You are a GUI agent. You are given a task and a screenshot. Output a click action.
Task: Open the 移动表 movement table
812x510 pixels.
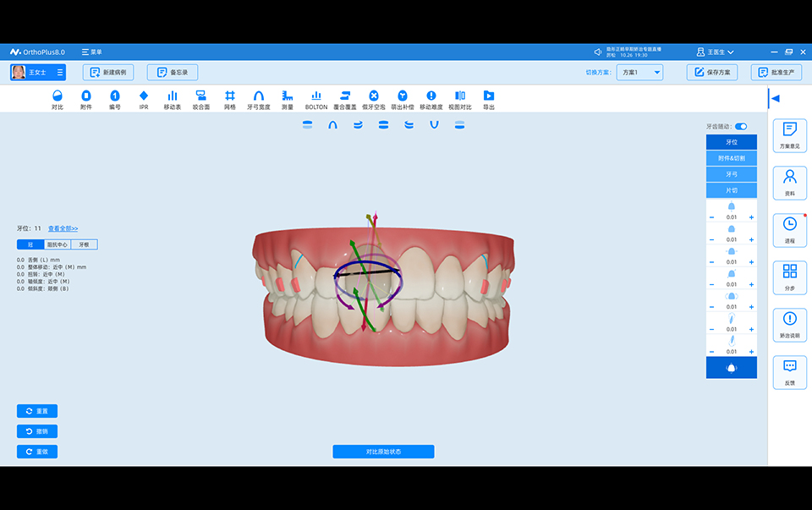(x=173, y=100)
